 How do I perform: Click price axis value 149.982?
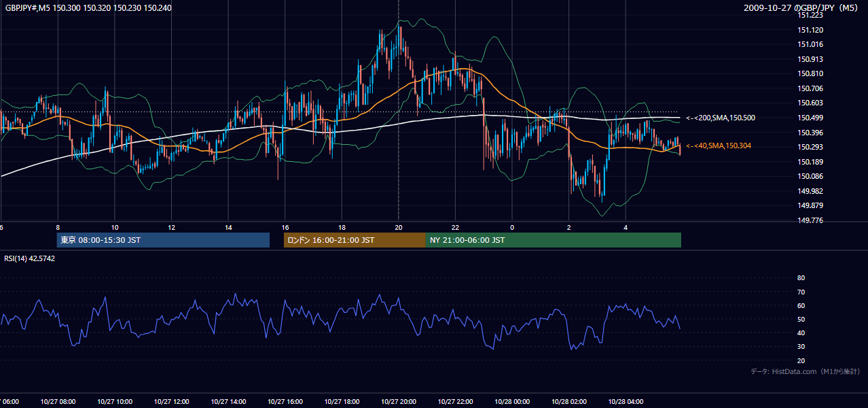(x=812, y=191)
